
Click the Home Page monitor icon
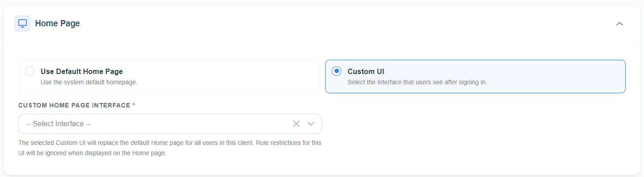(22, 24)
